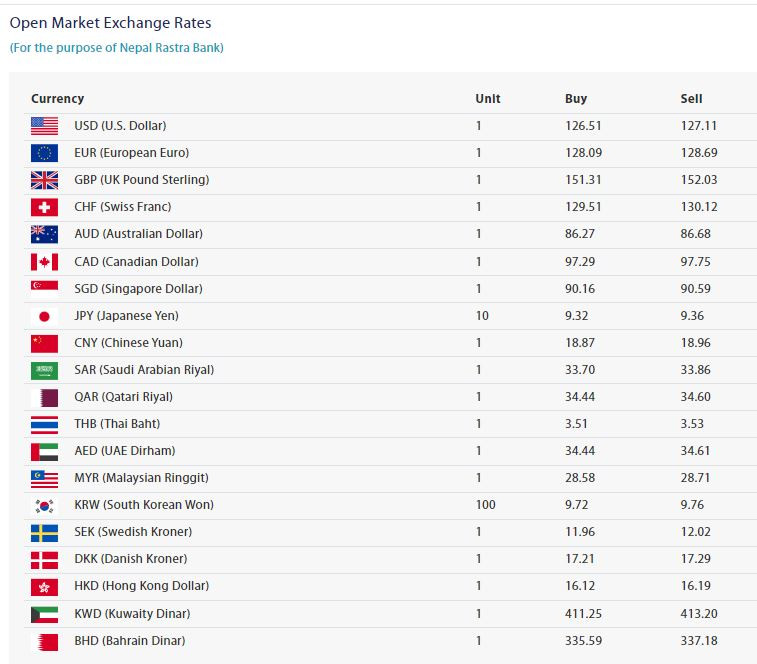Click the South Korean flag icon

[x=44, y=505]
